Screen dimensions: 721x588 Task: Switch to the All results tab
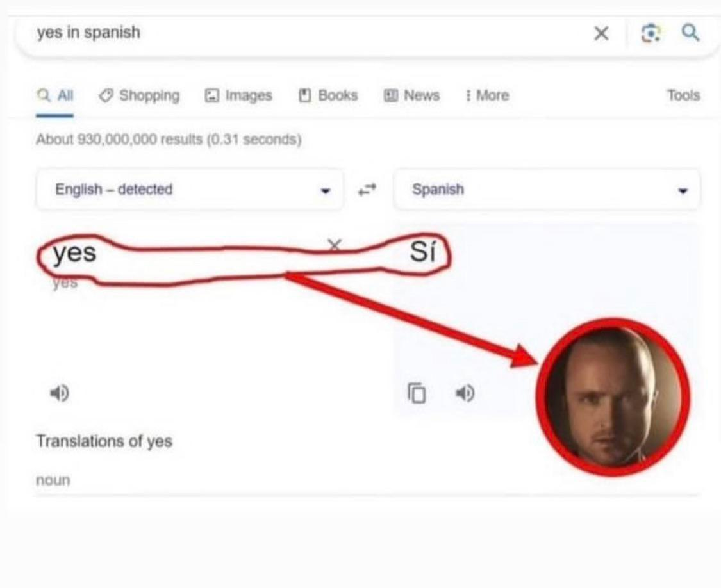55,95
